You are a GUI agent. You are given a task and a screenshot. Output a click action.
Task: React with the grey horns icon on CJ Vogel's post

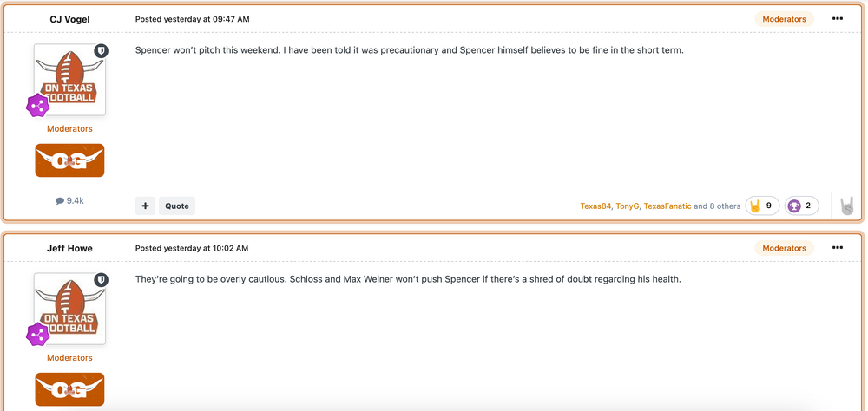pyautogui.click(x=847, y=206)
